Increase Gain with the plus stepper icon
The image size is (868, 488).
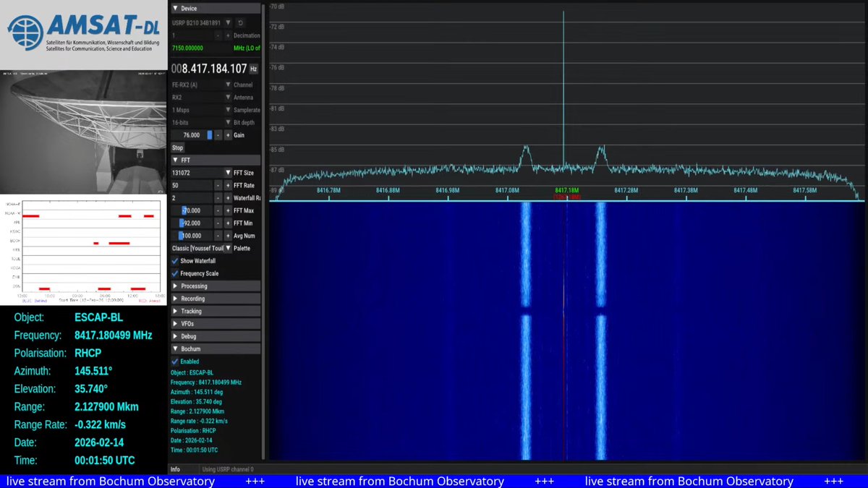pyautogui.click(x=226, y=134)
